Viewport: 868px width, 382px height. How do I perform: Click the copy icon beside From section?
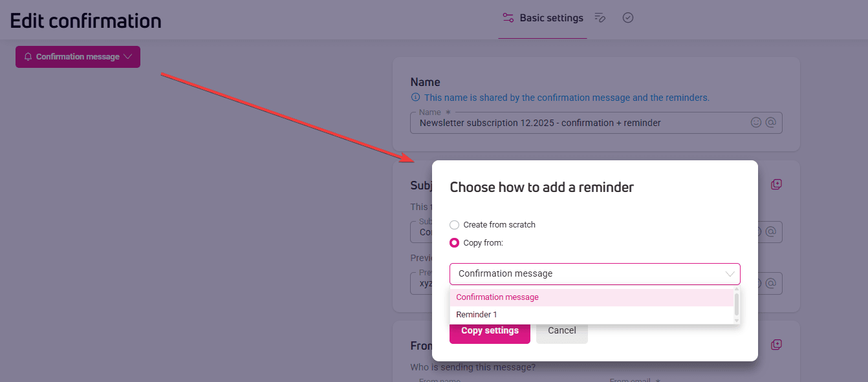pos(776,345)
